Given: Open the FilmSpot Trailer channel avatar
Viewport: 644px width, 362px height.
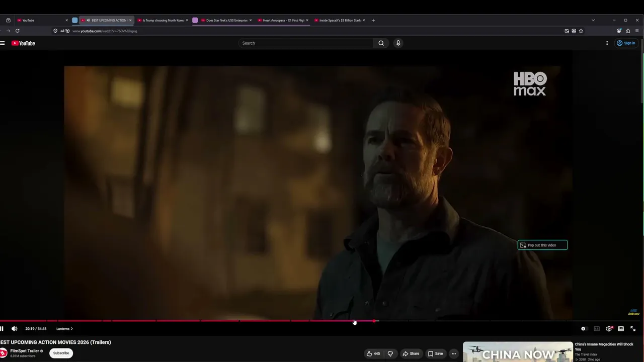Looking at the screenshot, I should click(3, 353).
